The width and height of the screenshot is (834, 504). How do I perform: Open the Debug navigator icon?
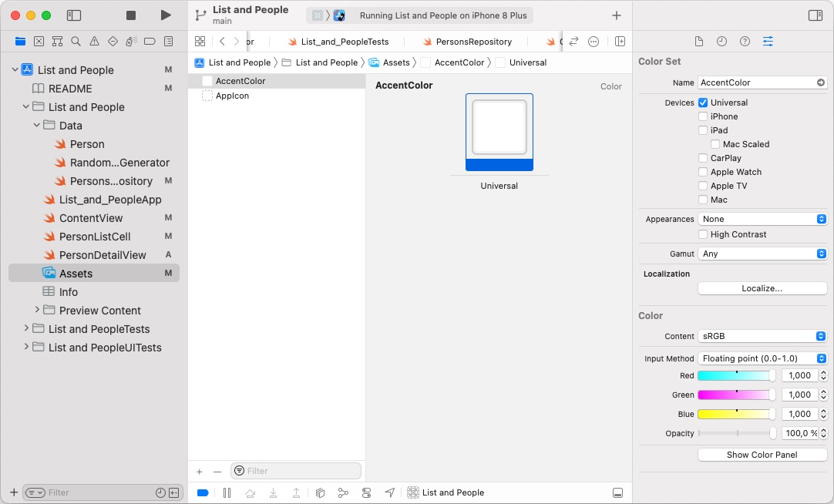point(131,41)
